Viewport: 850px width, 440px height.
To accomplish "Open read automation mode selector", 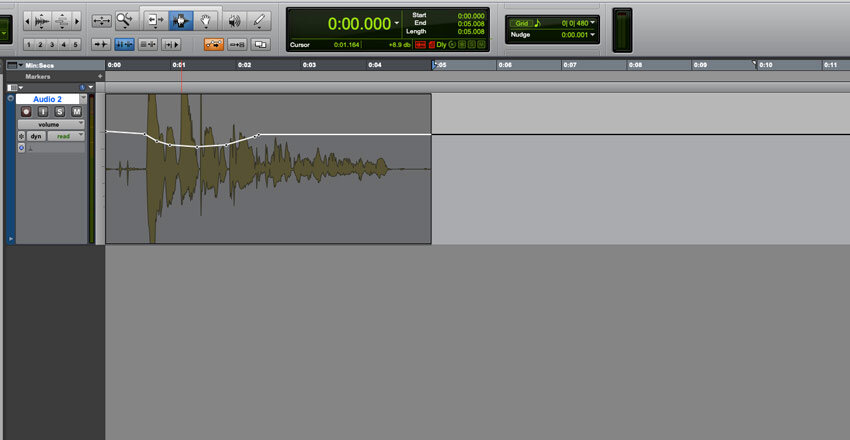I will coord(66,136).
